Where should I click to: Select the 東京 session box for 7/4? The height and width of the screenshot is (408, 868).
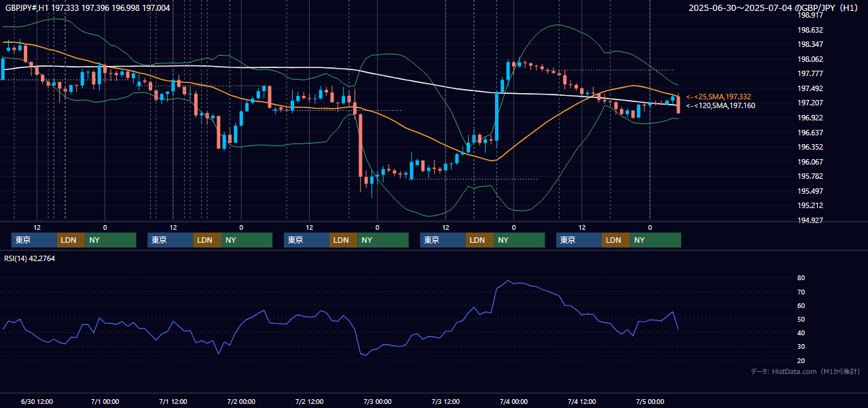point(579,240)
